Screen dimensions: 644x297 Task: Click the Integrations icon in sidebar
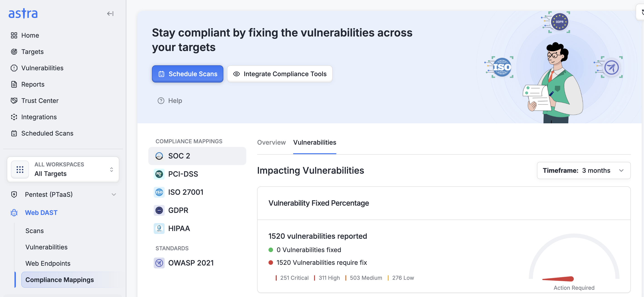14,117
